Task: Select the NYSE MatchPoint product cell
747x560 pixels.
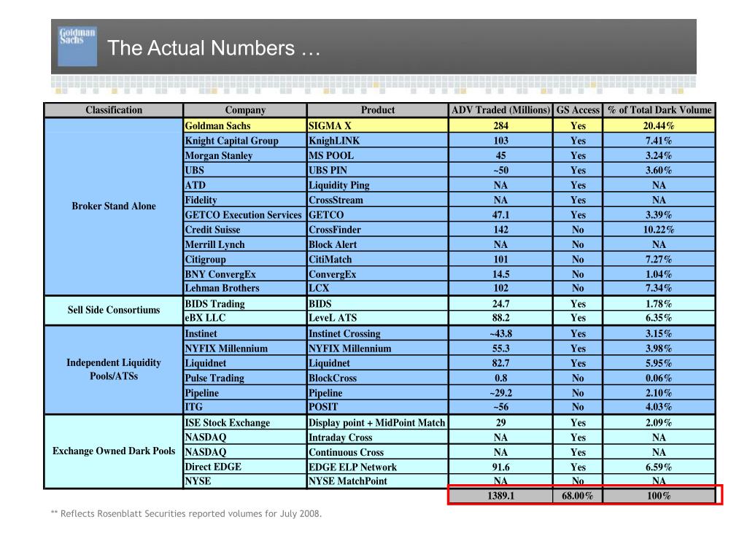Action: point(378,481)
